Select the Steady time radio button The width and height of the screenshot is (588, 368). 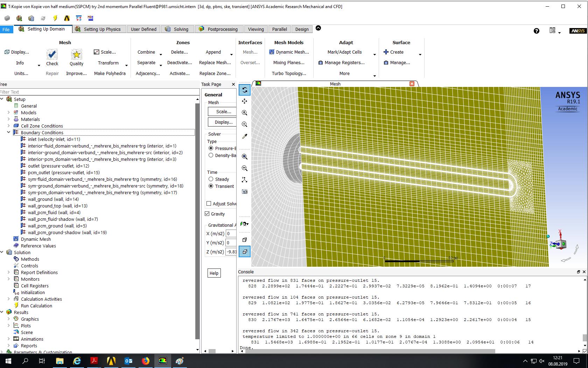point(211,179)
